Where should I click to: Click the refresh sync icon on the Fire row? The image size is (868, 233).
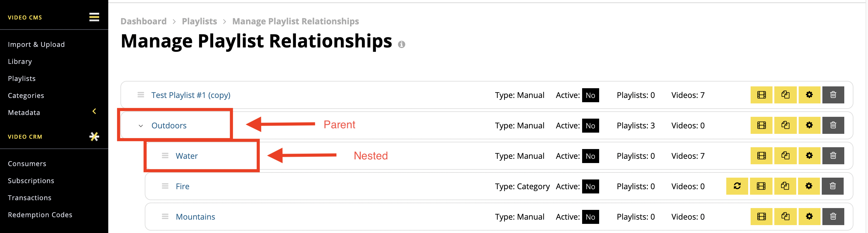click(737, 186)
